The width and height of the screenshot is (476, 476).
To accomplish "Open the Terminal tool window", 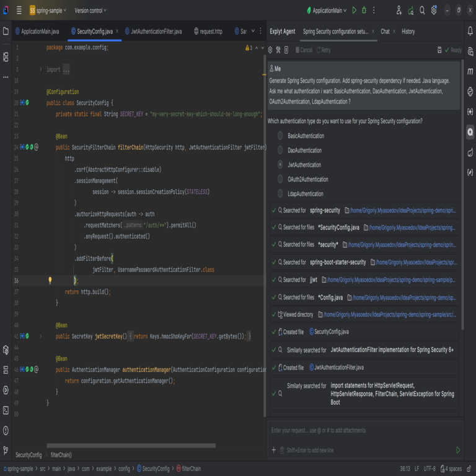I will pyautogui.click(x=6, y=410).
